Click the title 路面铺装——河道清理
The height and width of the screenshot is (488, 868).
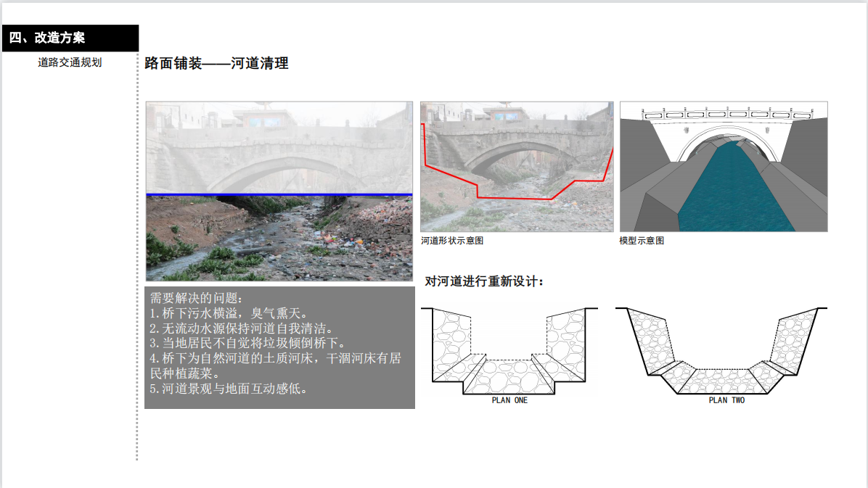pos(216,64)
